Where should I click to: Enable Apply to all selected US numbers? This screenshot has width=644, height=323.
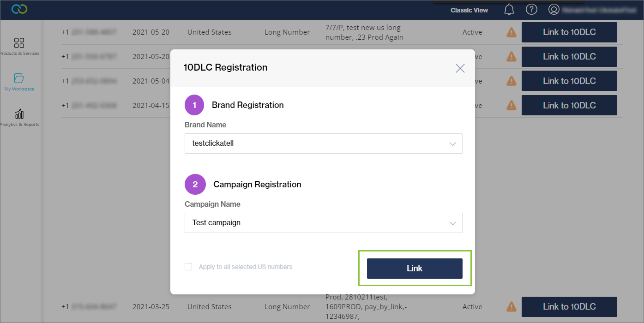click(188, 267)
